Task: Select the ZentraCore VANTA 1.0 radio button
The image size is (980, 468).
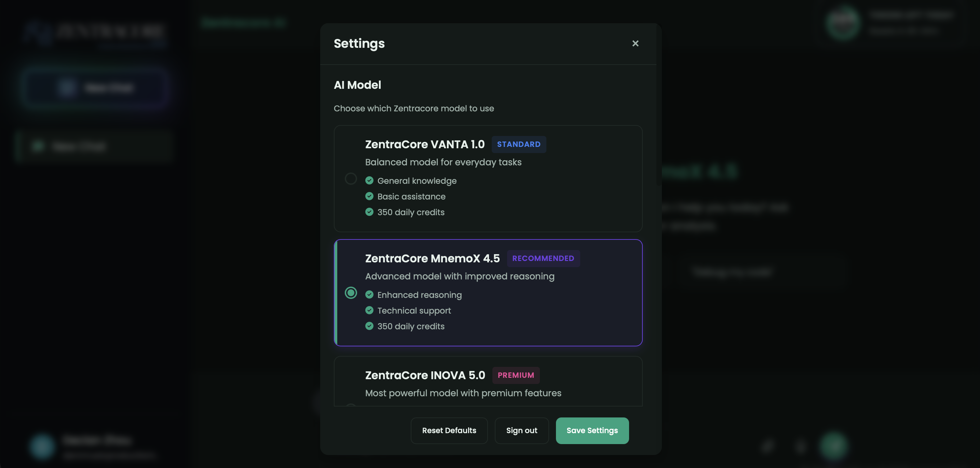Action: click(x=351, y=178)
